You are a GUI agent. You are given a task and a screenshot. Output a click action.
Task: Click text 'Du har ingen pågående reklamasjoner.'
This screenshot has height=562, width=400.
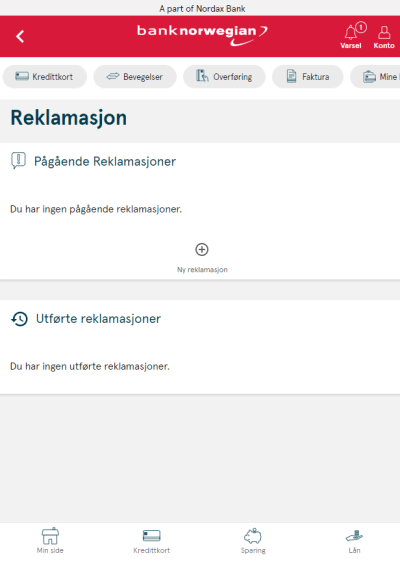(x=96, y=209)
